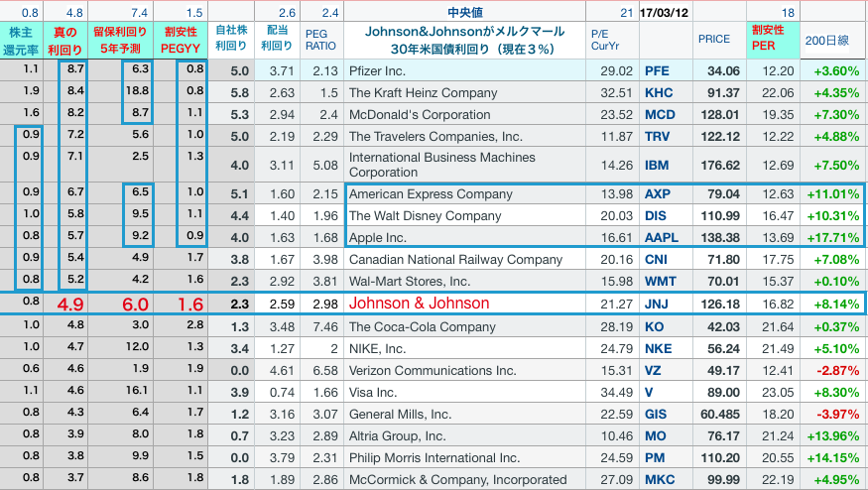Image resolution: width=868 pixels, height=490 pixels.
Task: Click Johnson & Johnson's red 4.9 value
Action: tap(70, 304)
